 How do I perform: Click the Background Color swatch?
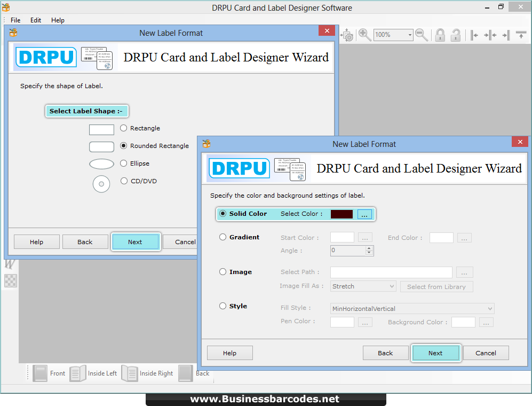463,322
